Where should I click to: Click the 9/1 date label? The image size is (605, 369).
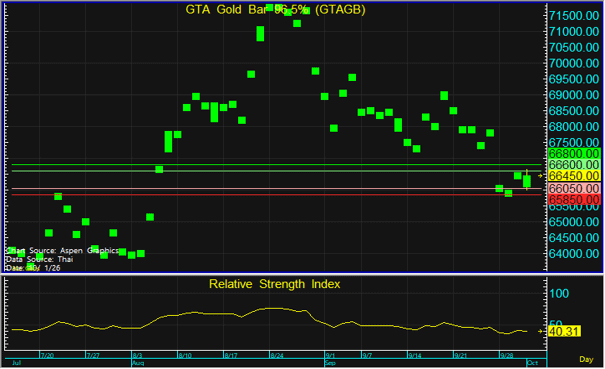point(330,355)
